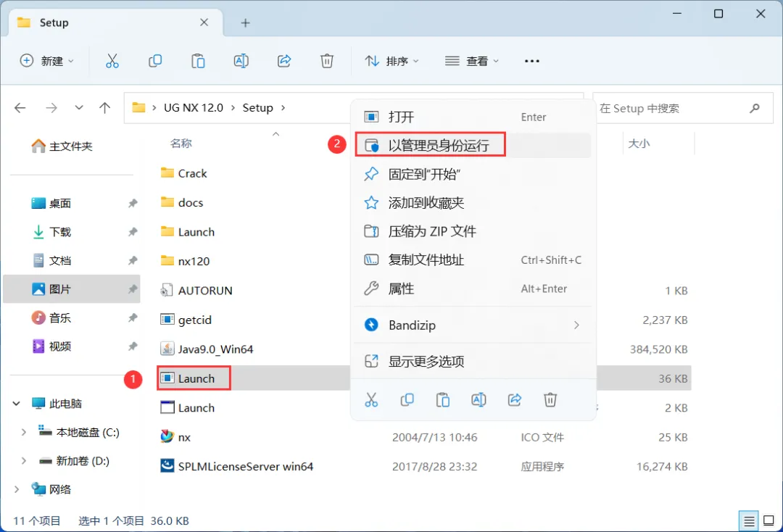Screen dimensions: 783x532
Task: Select the docs folder
Action: 182,203
